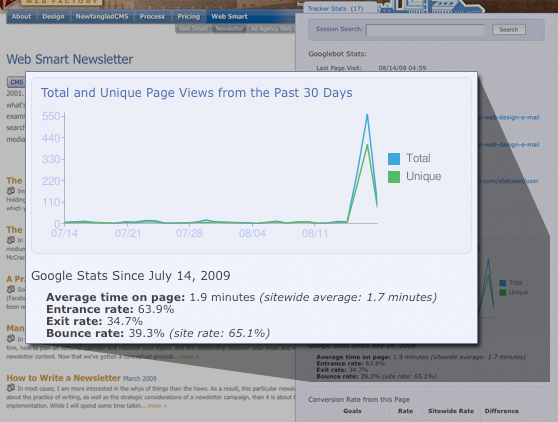Click the Web Smart sub-navigation tab

193,29
